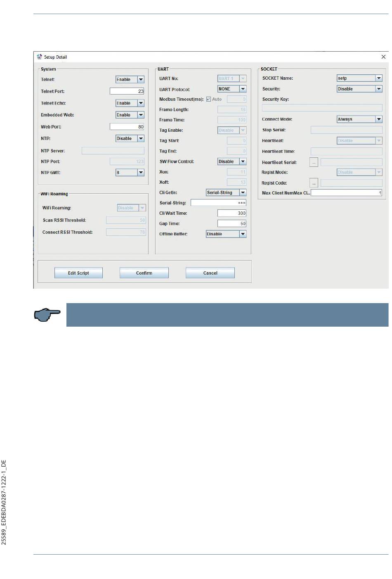Open the SOCKET Name dropdown
The width and height of the screenshot is (392, 579).
pos(359,78)
